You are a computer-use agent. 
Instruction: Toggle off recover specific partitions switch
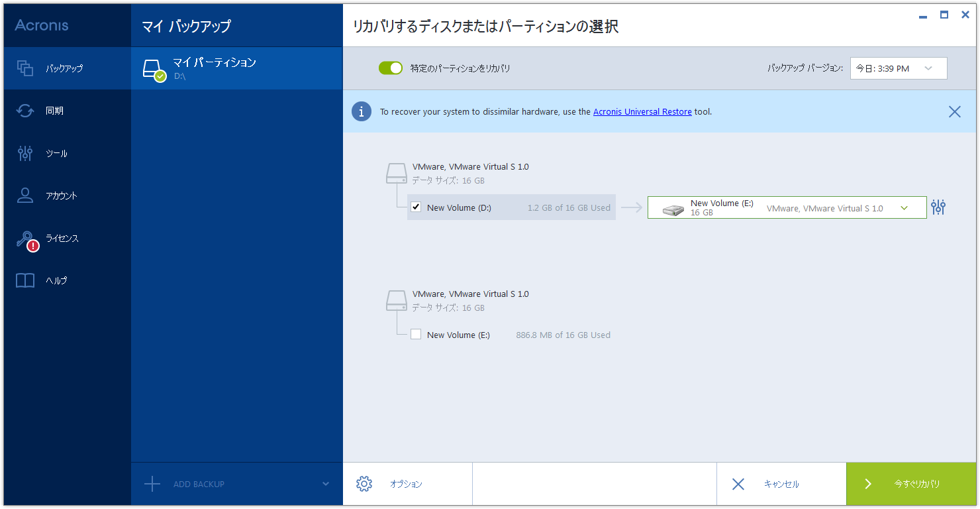pyautogui.click(x=391, y=68)
